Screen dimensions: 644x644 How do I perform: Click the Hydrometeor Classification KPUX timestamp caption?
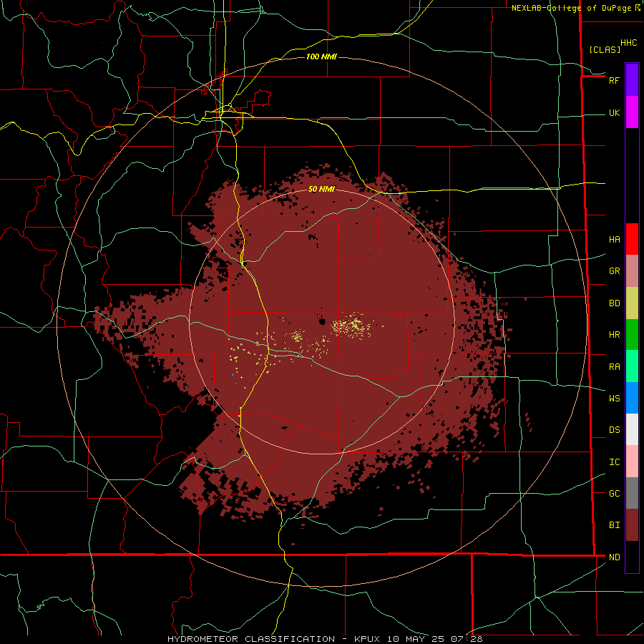(325, 639)
